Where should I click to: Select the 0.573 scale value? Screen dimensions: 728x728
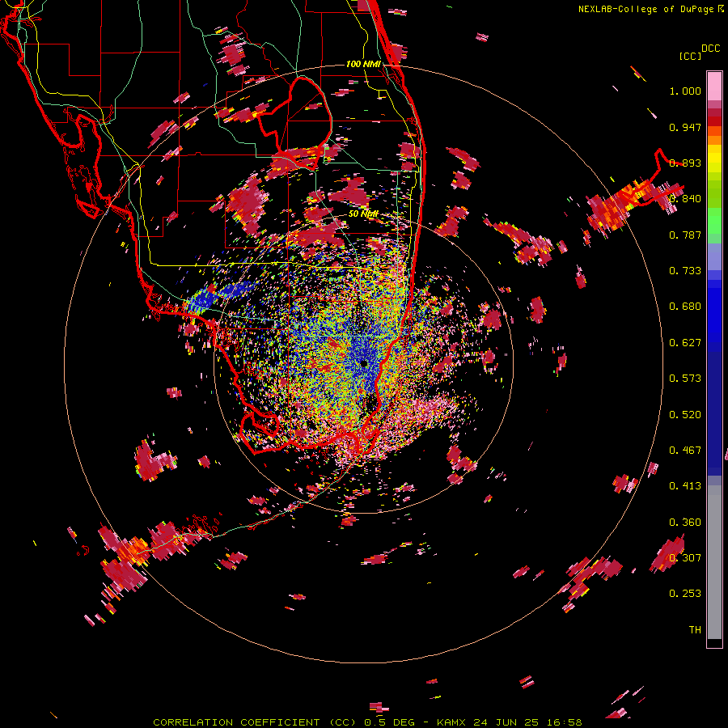685,379
